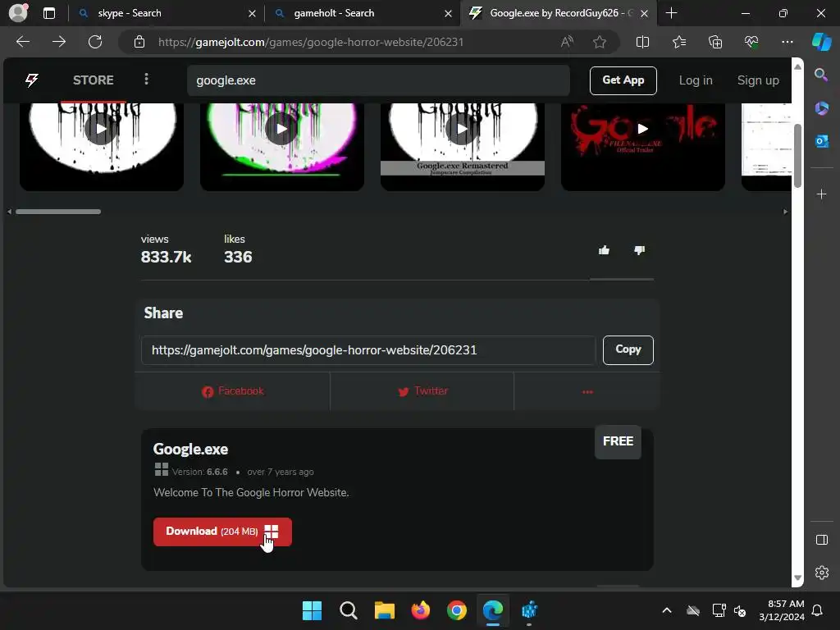
Task: Open the Outlook sidebar icon
Action: 821,141
